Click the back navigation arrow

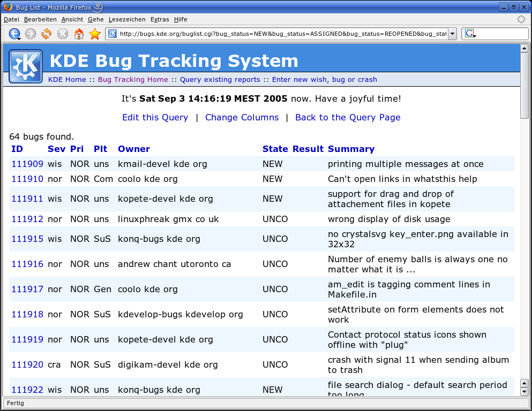tap(14, 34)
